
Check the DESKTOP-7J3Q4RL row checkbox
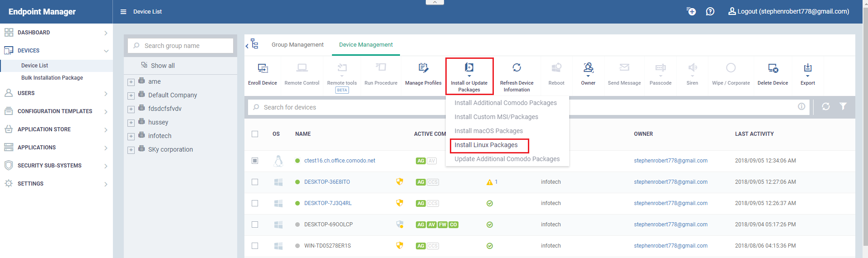coord(255,203)
